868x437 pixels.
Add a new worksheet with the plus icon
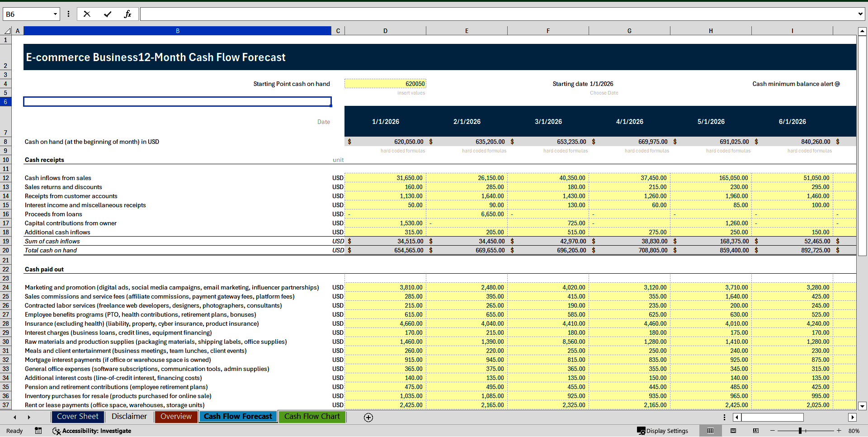368,418
